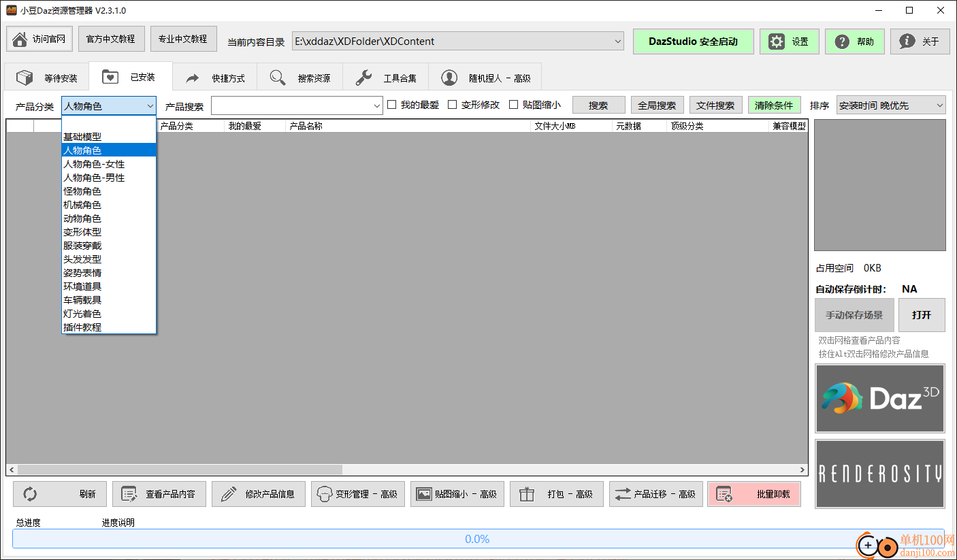This screenshot has width=957, height=560.
Task: Launch DazStudio 安全启动
Action: (693, 42)
